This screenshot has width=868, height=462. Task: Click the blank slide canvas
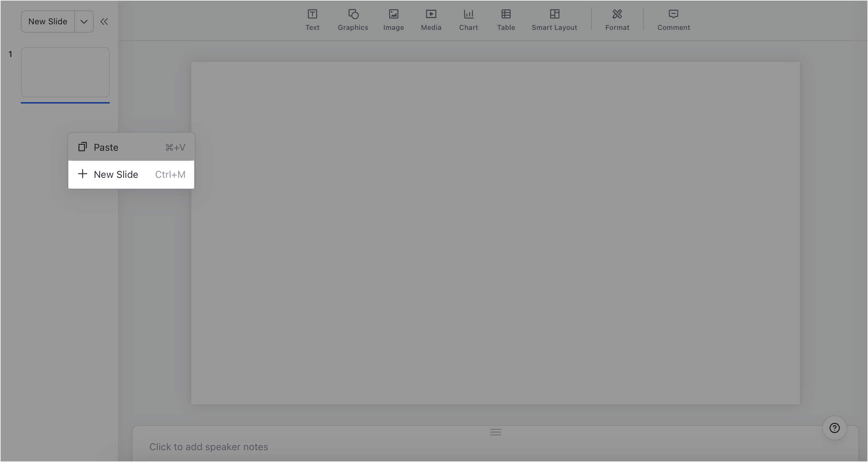click(495, 233)
